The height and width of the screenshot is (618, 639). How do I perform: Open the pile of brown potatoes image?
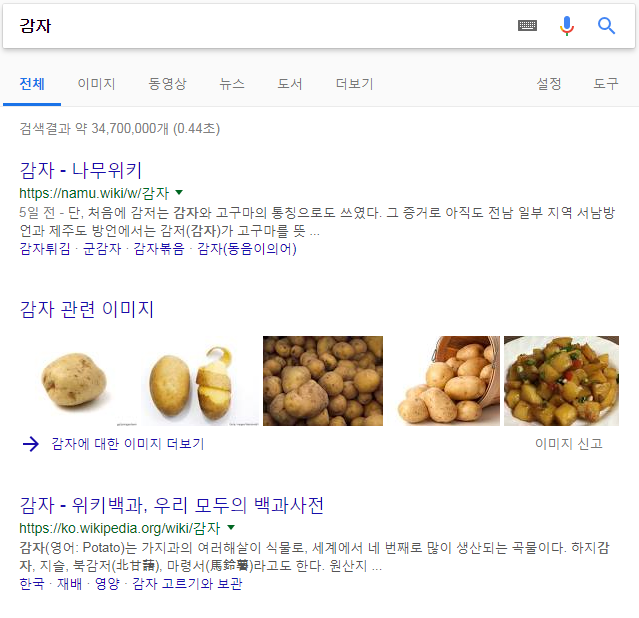tap(323, 381)
